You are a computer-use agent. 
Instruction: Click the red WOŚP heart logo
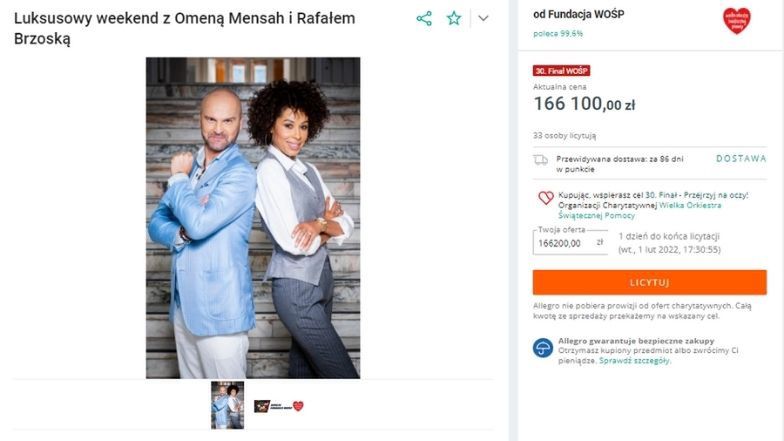pos(736,21)
